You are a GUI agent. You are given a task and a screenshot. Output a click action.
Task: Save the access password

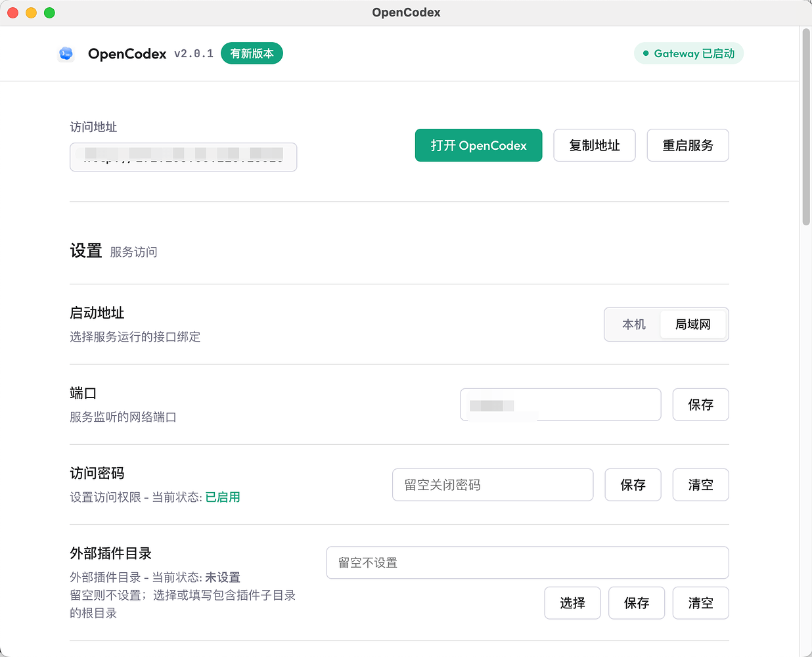633,485
